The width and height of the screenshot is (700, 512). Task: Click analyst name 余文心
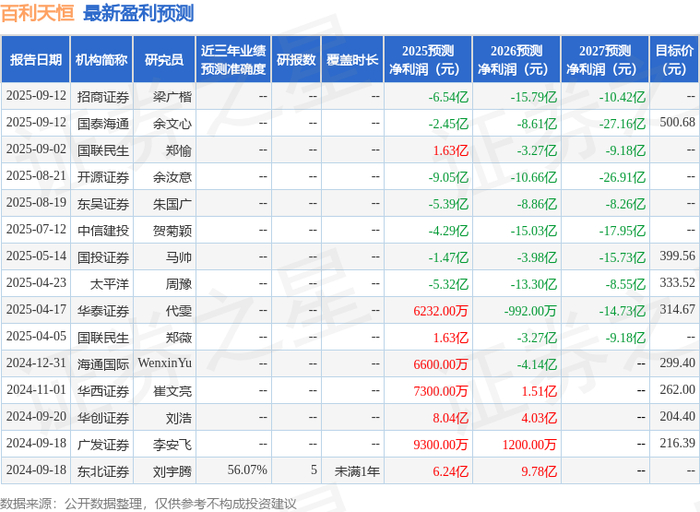[172, 124]
